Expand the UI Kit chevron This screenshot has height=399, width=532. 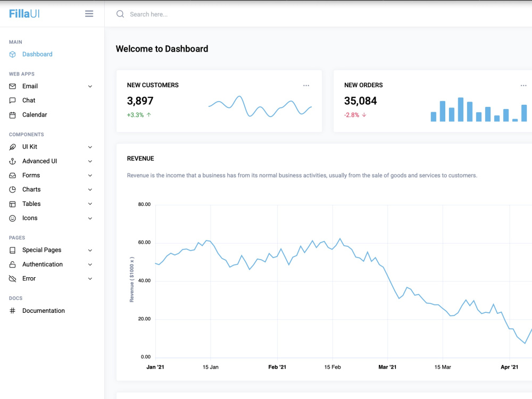point(90,147)
